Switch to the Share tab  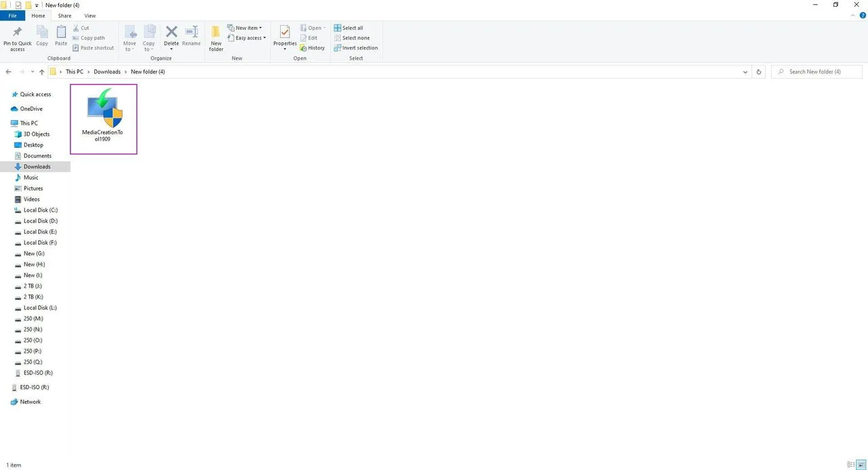[x=64, y=16]
